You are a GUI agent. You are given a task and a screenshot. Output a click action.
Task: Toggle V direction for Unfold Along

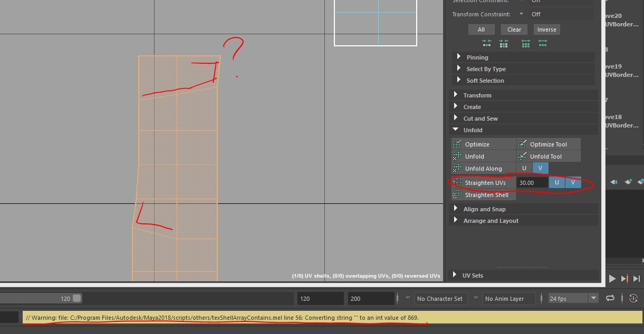[540, 168]
